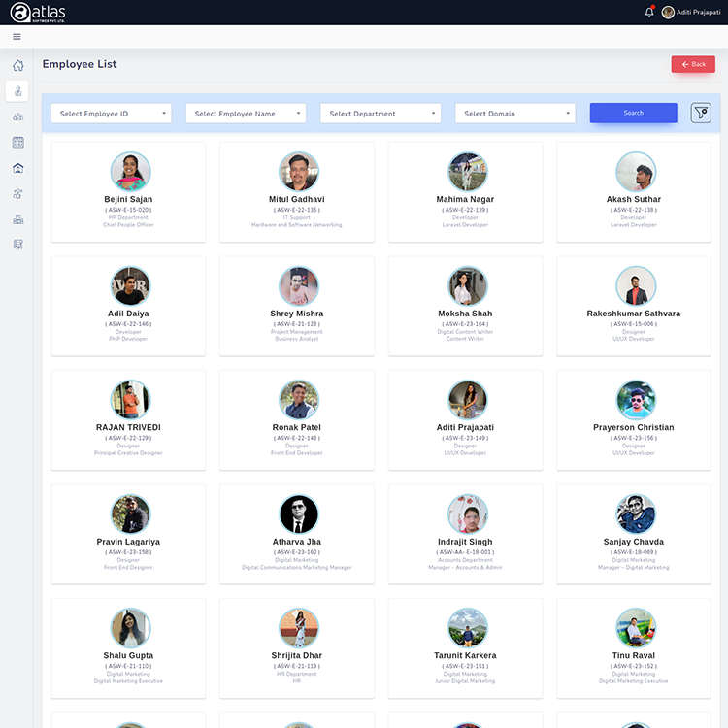Expand the Select Department dropdown
This screenshot has width=728, height=728.
(x=381, y=114)
